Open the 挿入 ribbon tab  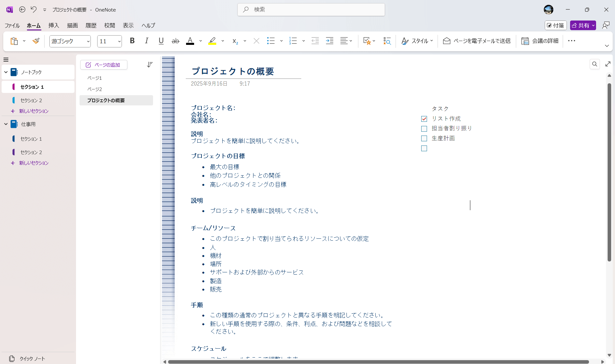[x=54, y=26]
